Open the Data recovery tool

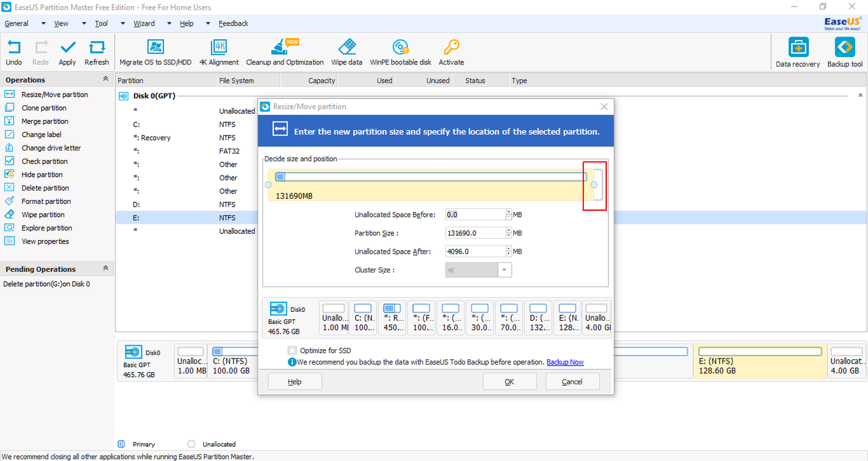[x=798, y=53]
